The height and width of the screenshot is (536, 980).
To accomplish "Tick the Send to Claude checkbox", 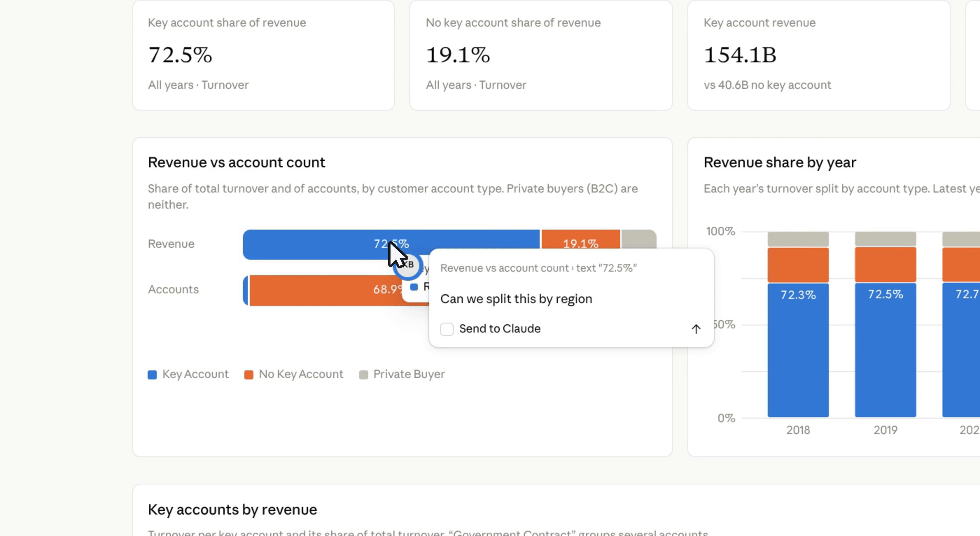I will pos(447,329).
